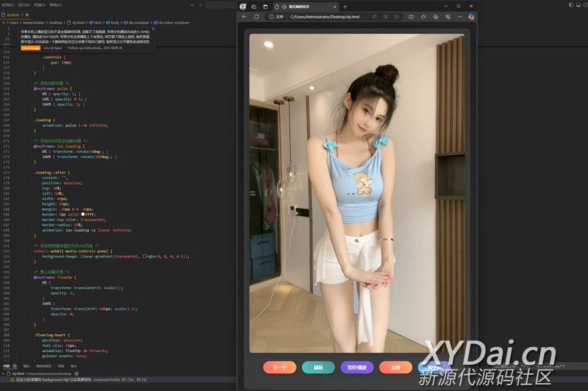The height and width of the screenshot is (391, 588).
Task: Switch to the 问题 panel tab
Action: click(x=7, y=366)
